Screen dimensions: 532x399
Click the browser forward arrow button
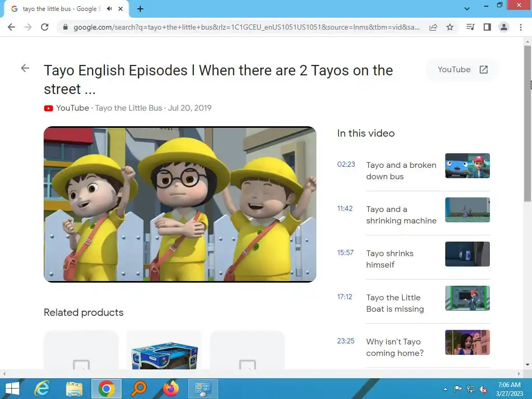click(28, 27)
